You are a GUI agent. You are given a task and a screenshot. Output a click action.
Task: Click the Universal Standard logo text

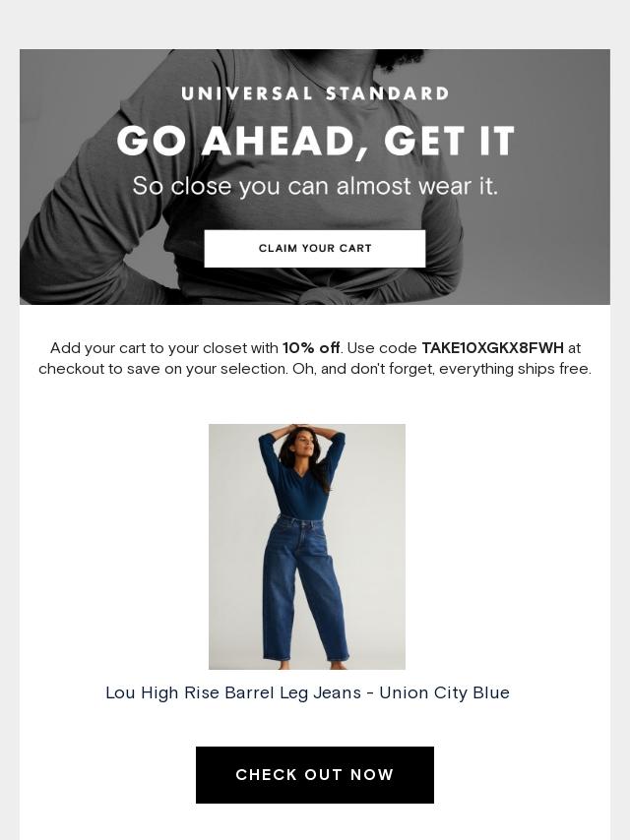tap(315, 93)
